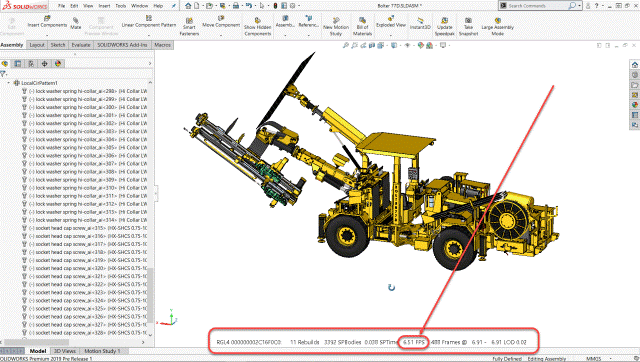Open dropdown under Insert Components
640x362 pixels.
(x=47, y=35)
